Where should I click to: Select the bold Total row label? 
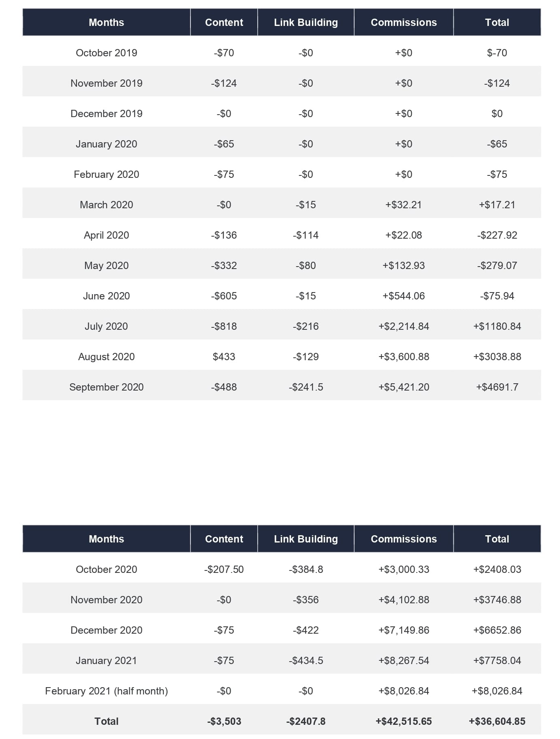106,721
